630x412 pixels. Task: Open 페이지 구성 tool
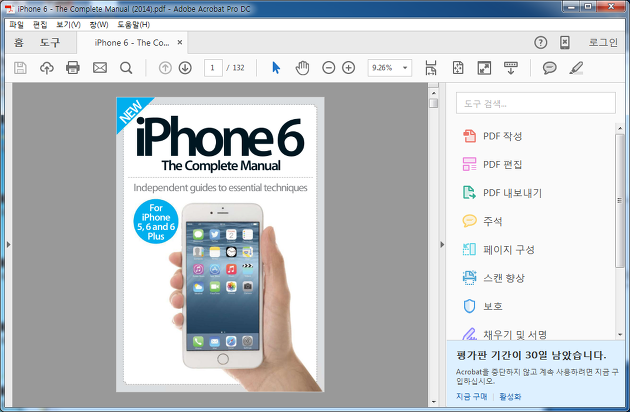click(x=499, y=250)
